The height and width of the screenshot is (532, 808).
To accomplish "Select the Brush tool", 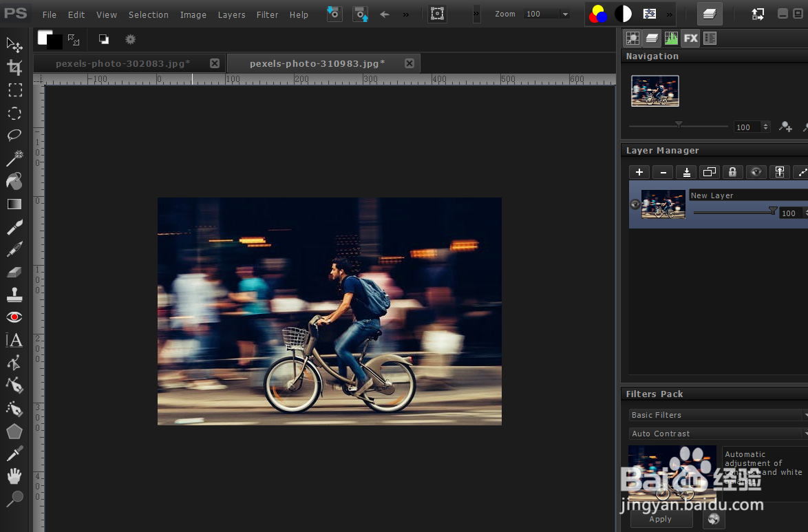I will pyautogui.click(x=14, y=227).
